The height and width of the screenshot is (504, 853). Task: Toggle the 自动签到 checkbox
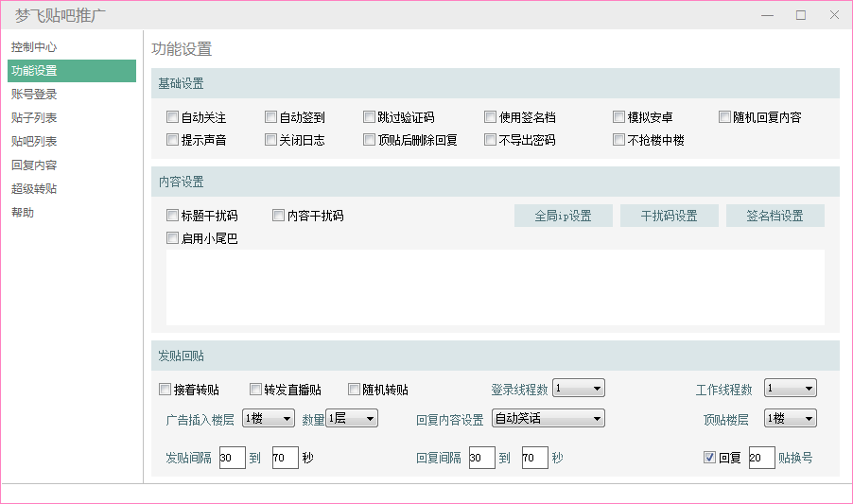click(270, 118)
